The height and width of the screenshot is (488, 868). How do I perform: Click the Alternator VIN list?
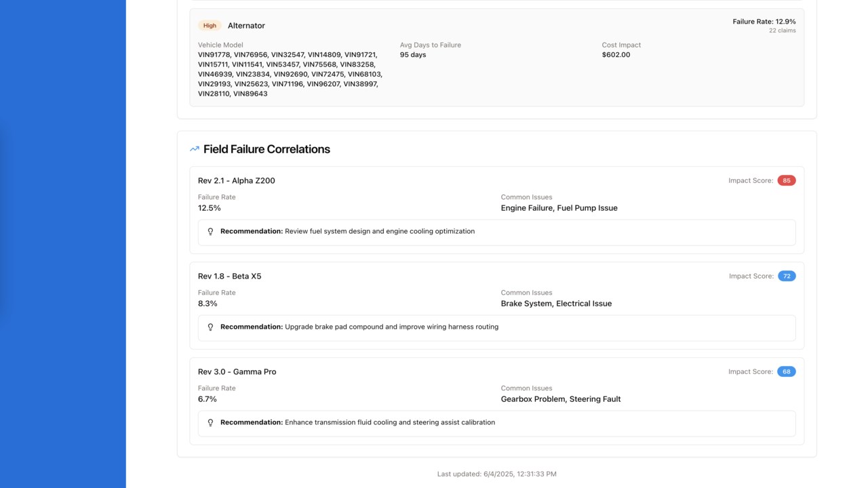coord(290,74)
